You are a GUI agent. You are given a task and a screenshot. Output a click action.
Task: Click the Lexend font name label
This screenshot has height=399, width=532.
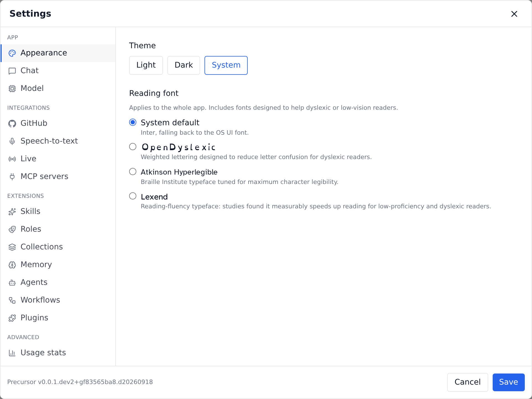(154, 197)
